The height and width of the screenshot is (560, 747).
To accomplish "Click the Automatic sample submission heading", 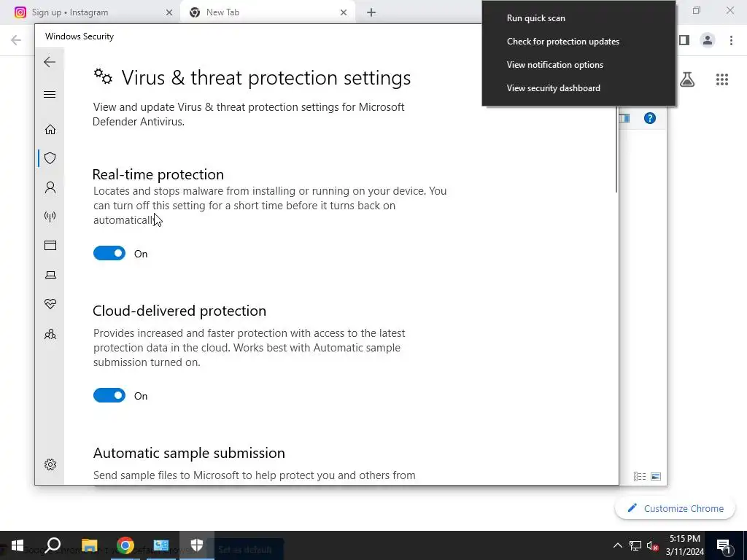I will pos(189,453).
